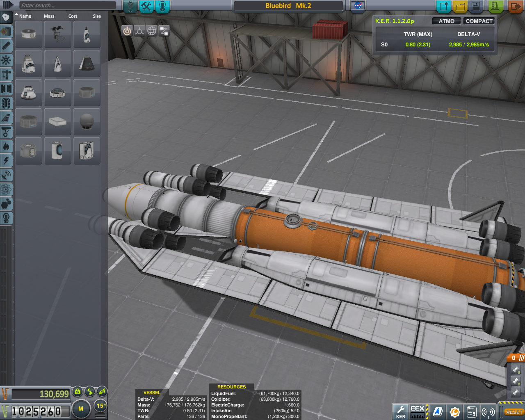Save the craft with floppy disk icon
The width and height of the screenshot is (525, 420).
(476, 7)
